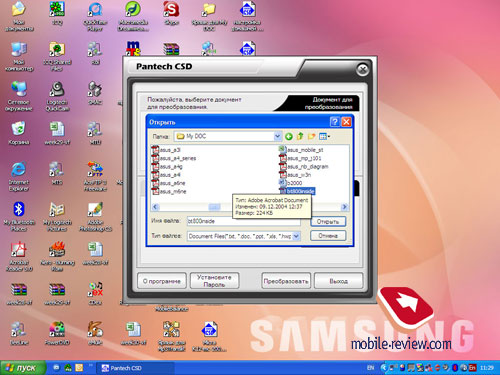This screenshot has height=375, width=500.
Task: Click the Выход button
Action: (x=338, y=281)
